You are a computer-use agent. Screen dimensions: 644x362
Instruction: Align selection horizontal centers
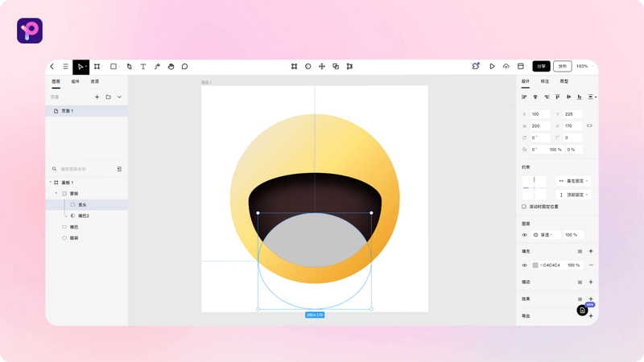point(535,97)
